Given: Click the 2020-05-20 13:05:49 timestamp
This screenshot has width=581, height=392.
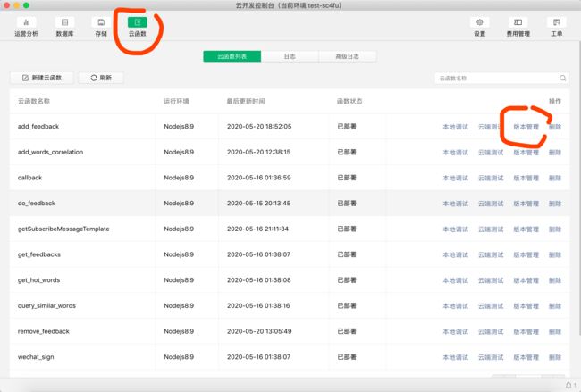Looking at the screenshot, I should click(259, 331).
